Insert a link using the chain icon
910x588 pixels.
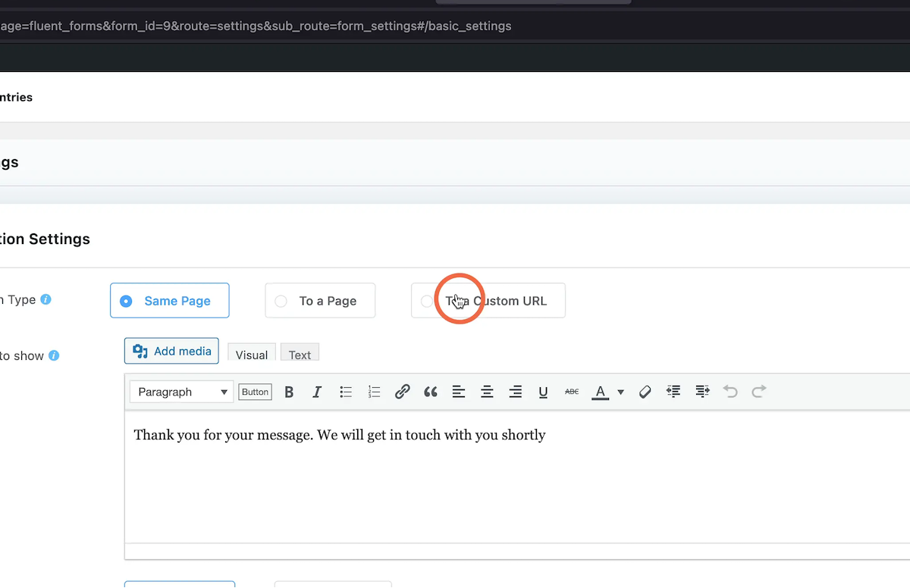coord(402,392)
